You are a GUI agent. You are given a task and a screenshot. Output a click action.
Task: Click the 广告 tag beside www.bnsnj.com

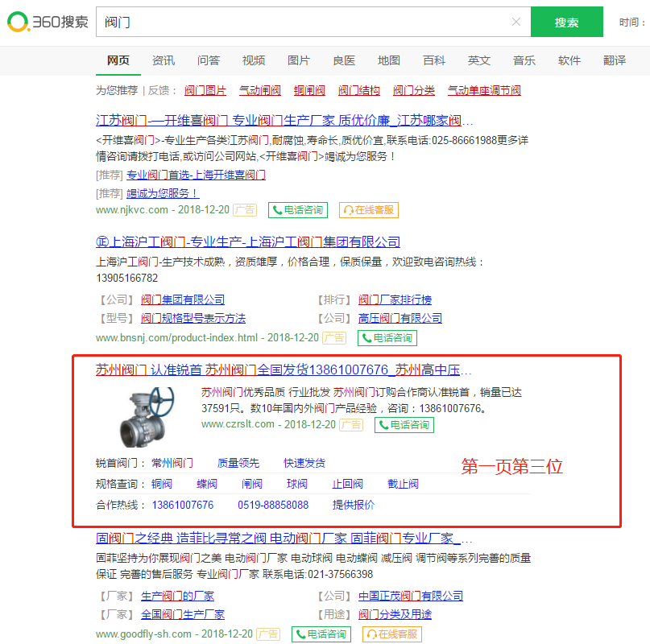pyautogui.click(x=334, y=338)
